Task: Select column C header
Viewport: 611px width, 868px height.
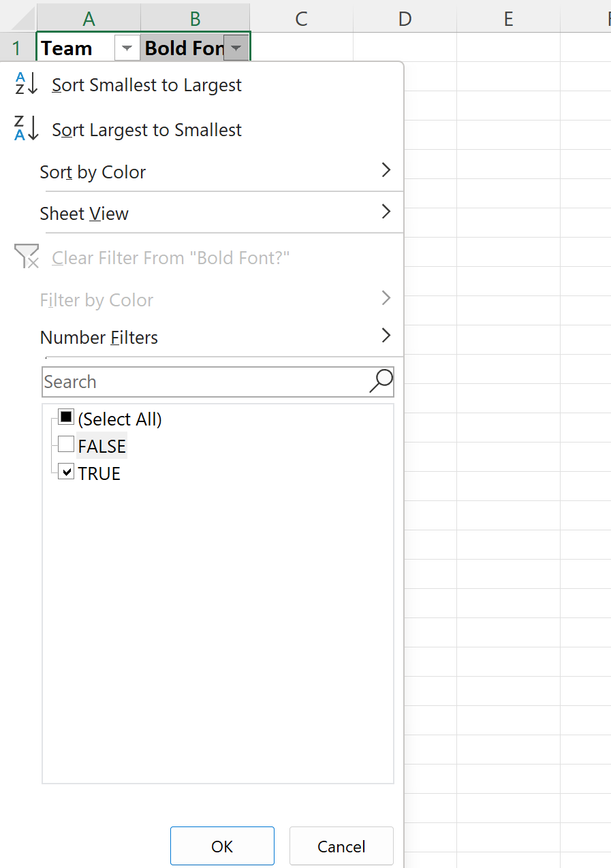Action: 302,18
